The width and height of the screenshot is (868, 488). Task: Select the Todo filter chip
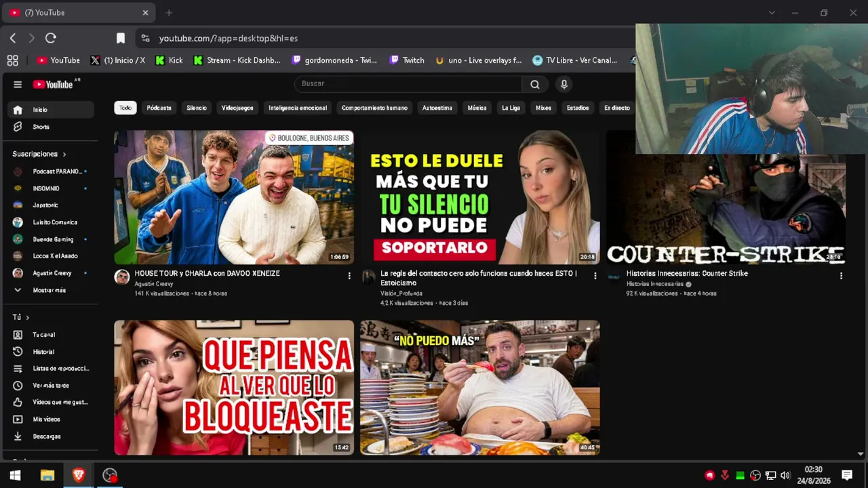pos(125,108)
